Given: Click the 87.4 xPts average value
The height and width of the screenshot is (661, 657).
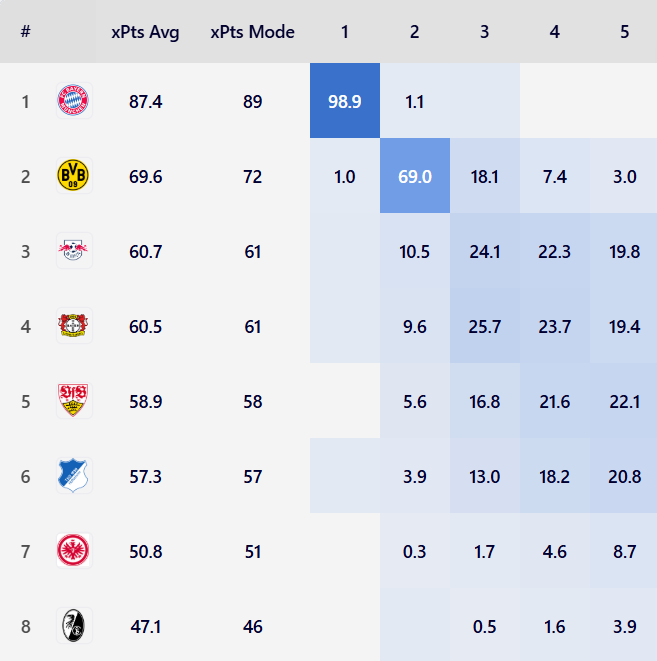Looking at the screenshot, I should click(146, 101).
